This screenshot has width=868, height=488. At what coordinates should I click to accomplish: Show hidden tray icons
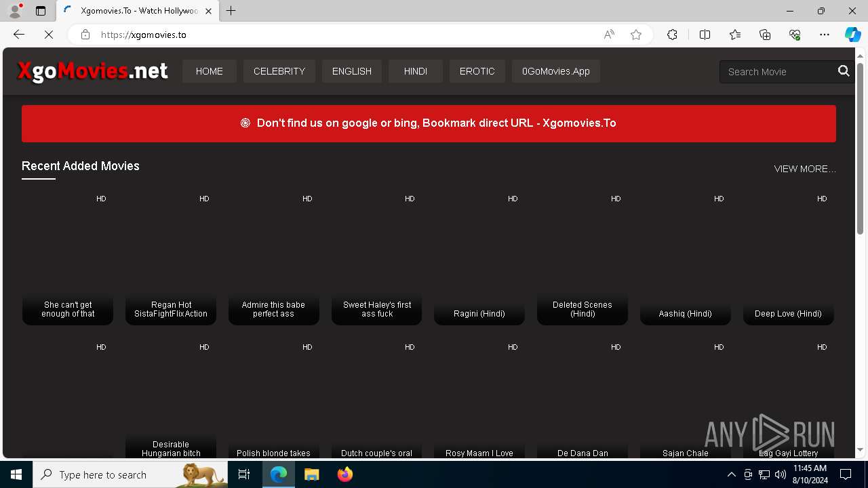(731, 474)
